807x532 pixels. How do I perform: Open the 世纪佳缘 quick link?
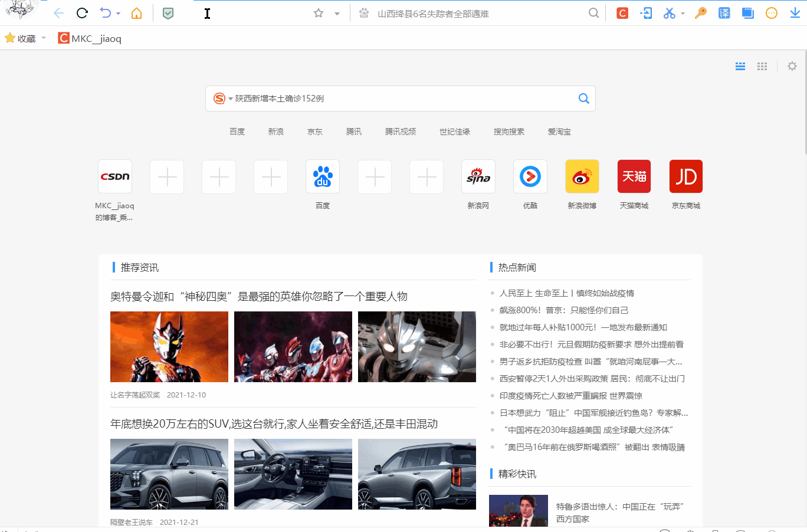pyautogui.click(x=455, y=132)
